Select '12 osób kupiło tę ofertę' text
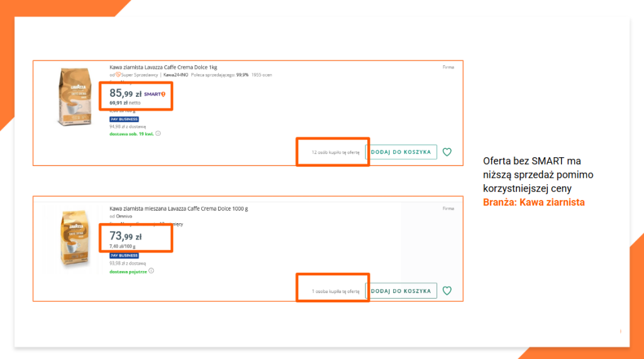This screenshot has width=644, height=359. coord(336,152)
